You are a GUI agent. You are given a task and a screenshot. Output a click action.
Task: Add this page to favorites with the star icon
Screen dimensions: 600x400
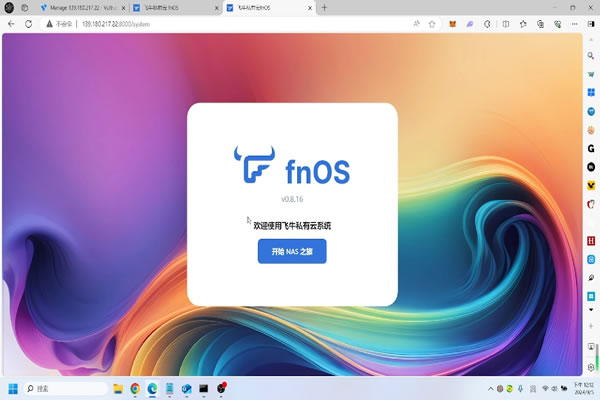[430, 23]
